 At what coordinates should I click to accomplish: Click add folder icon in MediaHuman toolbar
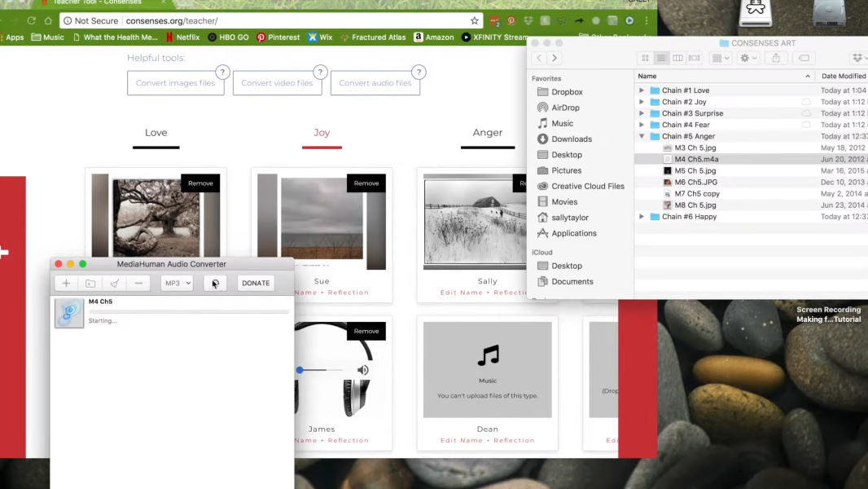pos(90,283)
